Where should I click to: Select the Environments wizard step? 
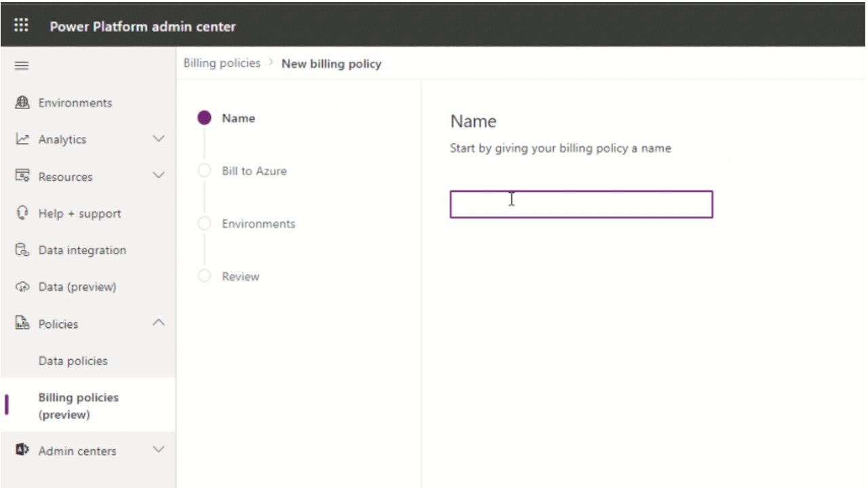coord(258,224)
